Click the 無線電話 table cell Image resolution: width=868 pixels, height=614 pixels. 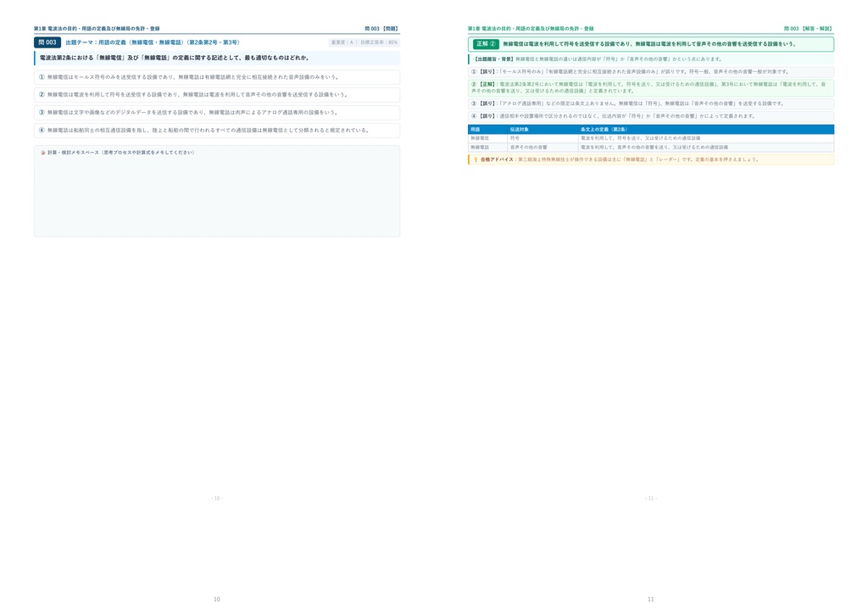pyautogui.click(x=487, y=148)
